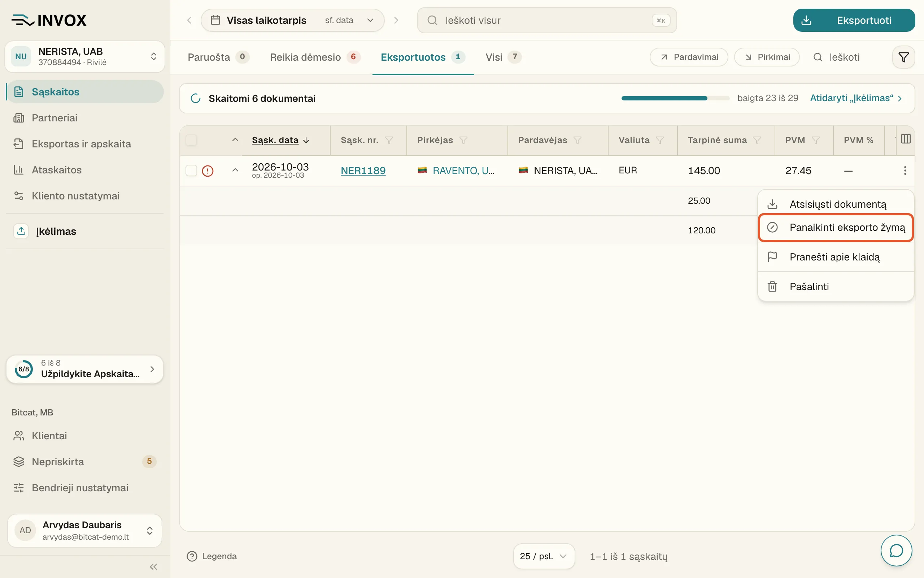Click the Atidaryti „Įkėlimas“ link
This screenshot has height=578, width=924.
coord(856,98)
